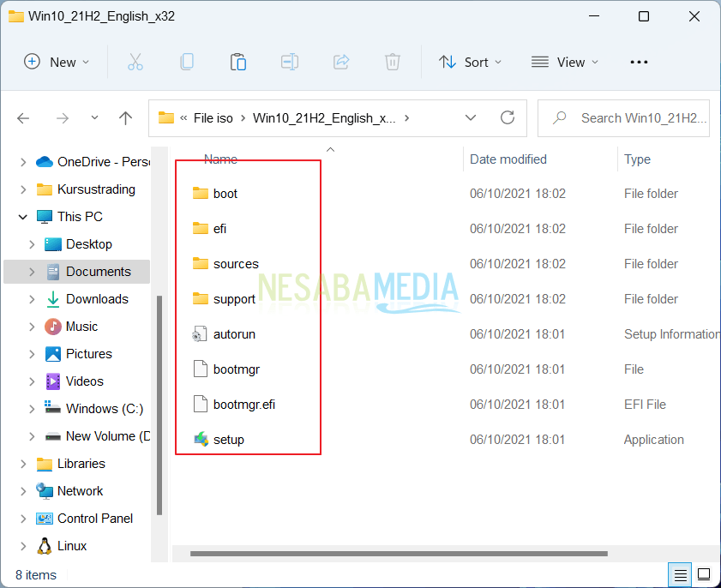Click the Music icon in sidebar
The width and height of the screenshot is (721, 588).
[x=53, y=327]
